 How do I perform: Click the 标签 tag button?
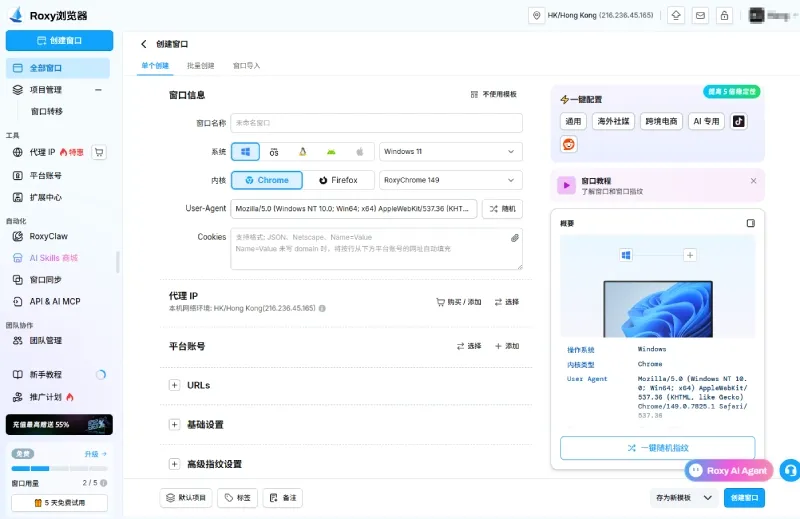pos(238,498)
